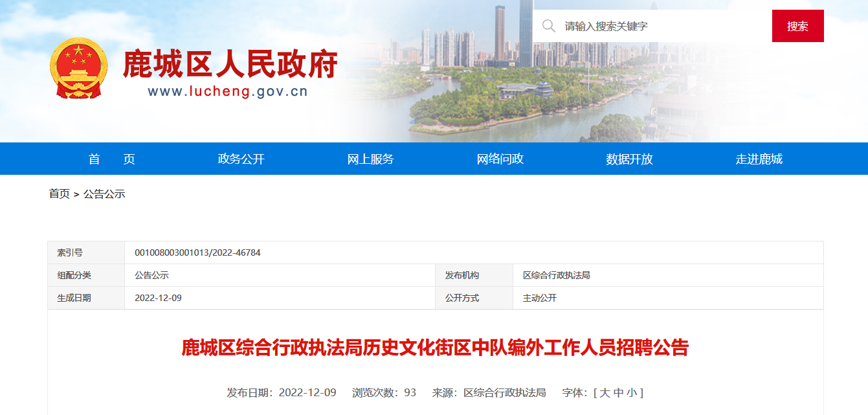
Task: Open 首页 in the blue navigation bar
Action: [112, 159]
